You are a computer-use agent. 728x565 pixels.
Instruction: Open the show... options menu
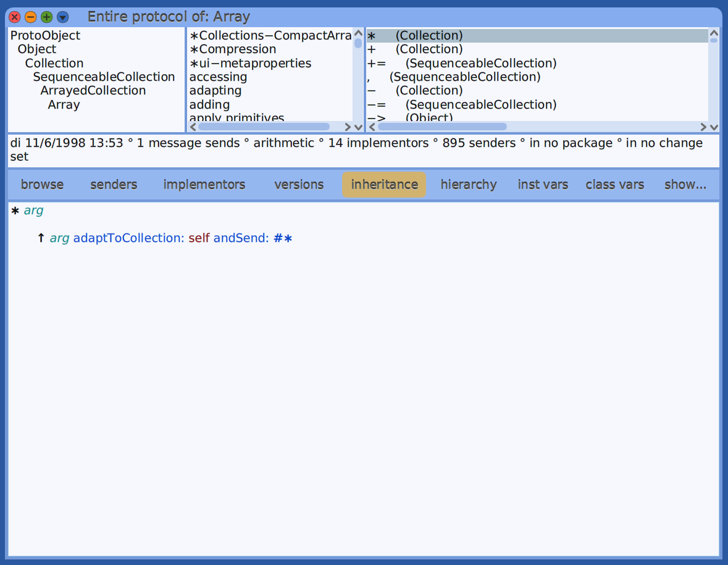click(x=685, y=184)
